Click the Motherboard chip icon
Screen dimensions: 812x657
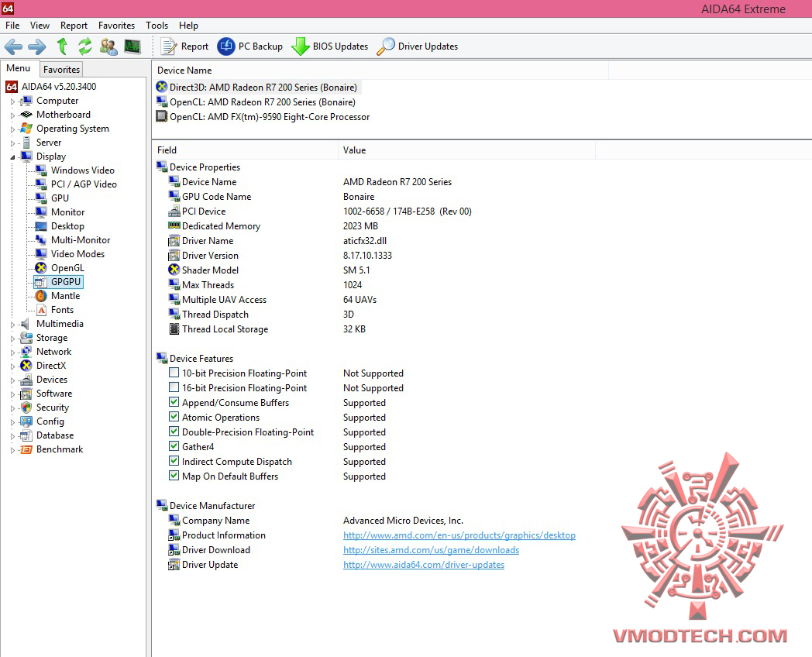pyautogui.click(x=26, y=115)
